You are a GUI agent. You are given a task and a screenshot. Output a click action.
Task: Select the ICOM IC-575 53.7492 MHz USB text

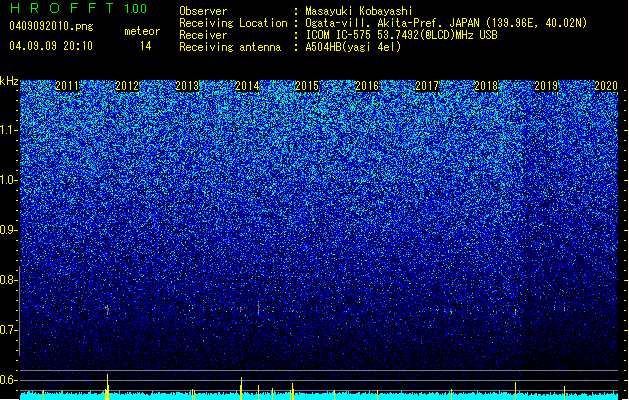click(x=401, y=35)
